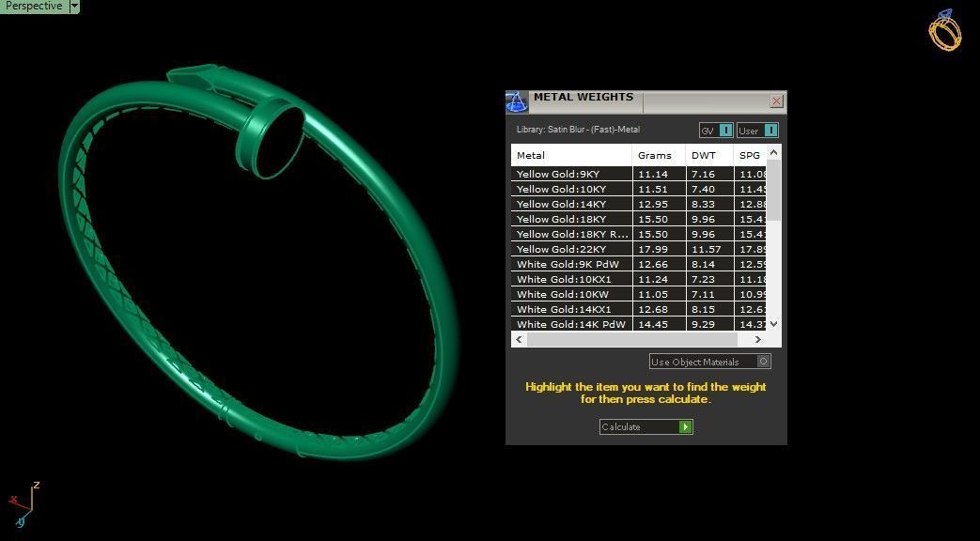
Task: Open the Perspective viewport dropdown arrow
Action: tap(73, 7)
